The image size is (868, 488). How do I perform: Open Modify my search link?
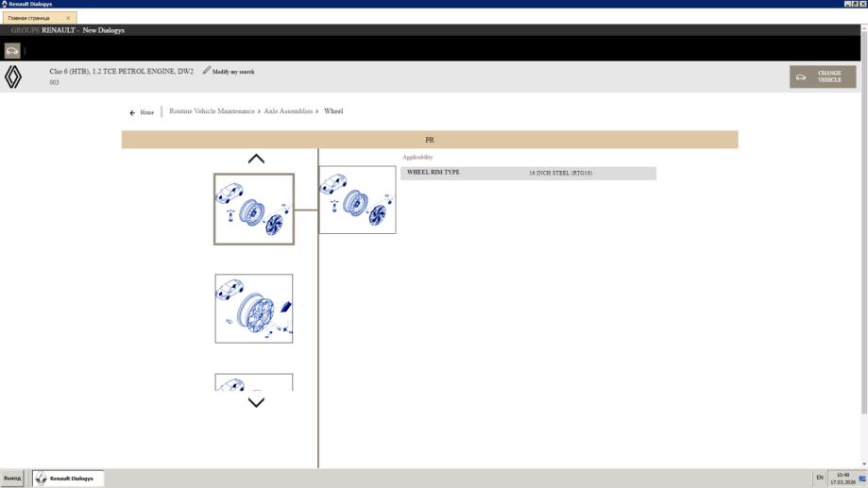tap(233, 72)
